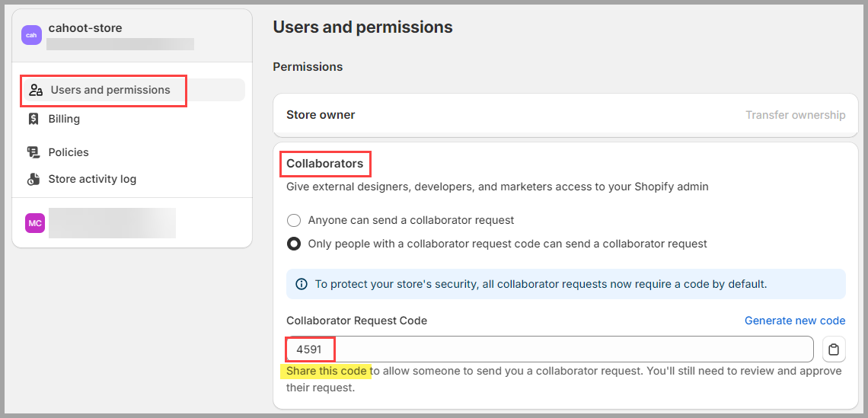Screen dimensions: 868x418
Task: Open the Store activity log
Action: point(92,179)
